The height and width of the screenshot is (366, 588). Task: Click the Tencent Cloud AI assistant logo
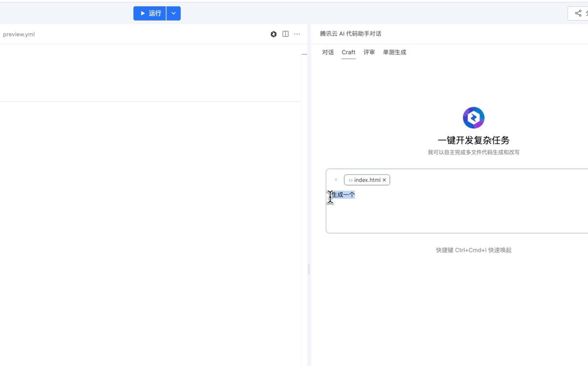[x=473, y=118]
